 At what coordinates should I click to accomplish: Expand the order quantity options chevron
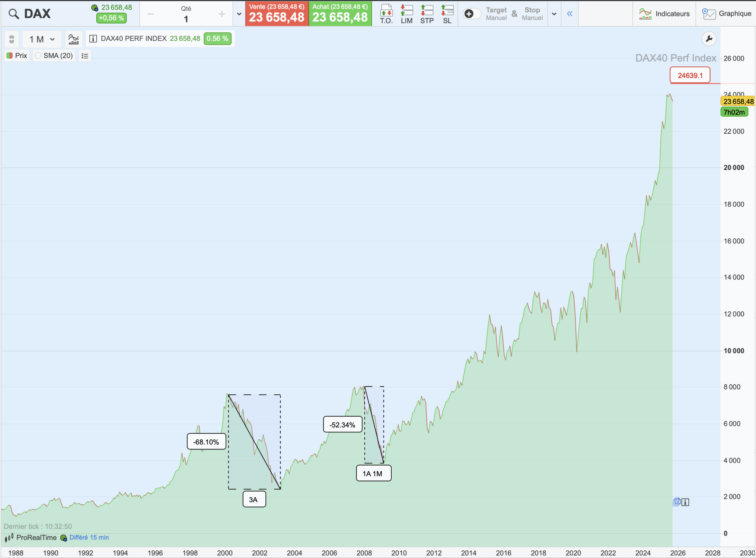click(x=239, y=13)
